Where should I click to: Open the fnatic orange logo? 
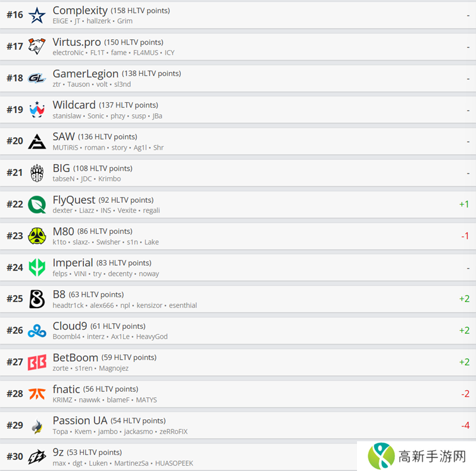point(37,394)
